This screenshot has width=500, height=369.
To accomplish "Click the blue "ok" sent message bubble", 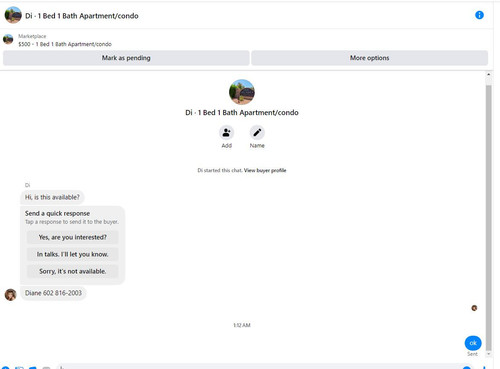I will pos(473,343).
